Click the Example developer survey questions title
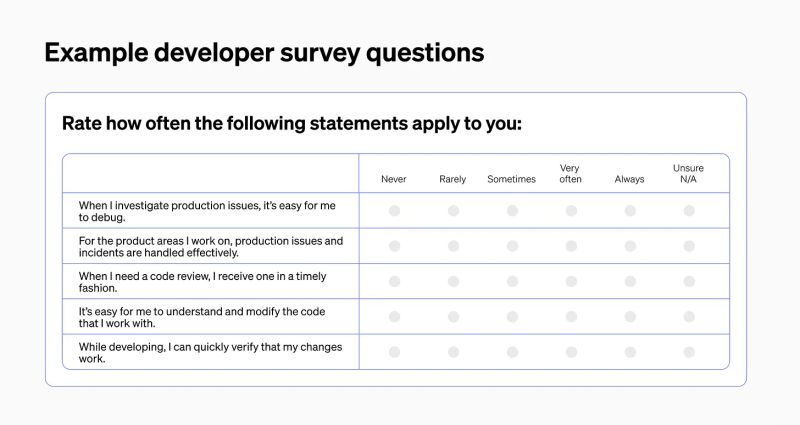Screen dimensions: 800x425 click(x=264, y=53)
